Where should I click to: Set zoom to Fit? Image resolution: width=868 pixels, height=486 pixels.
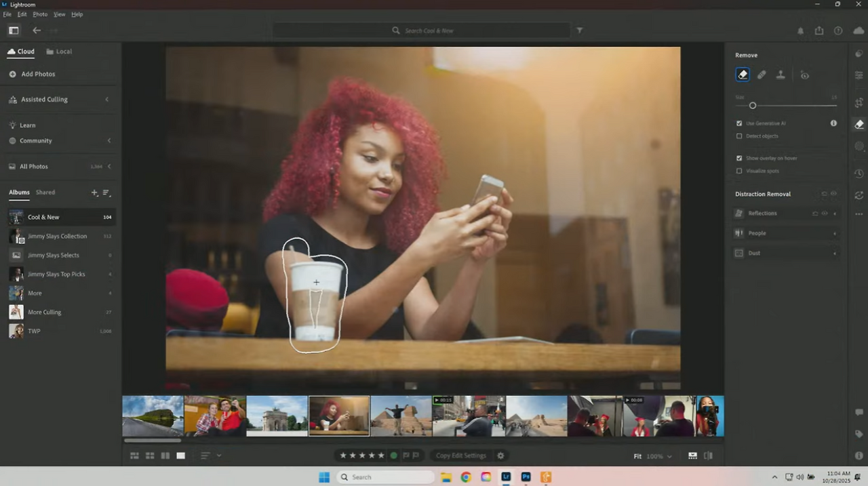click(637, 456)
